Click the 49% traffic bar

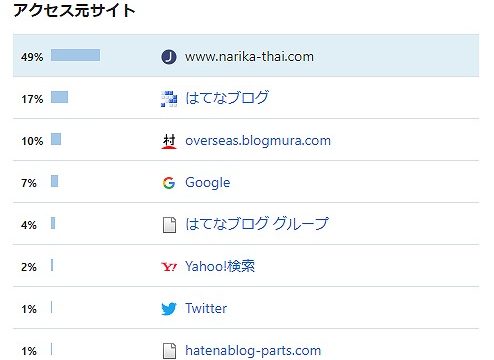click(x=75, y=55)
